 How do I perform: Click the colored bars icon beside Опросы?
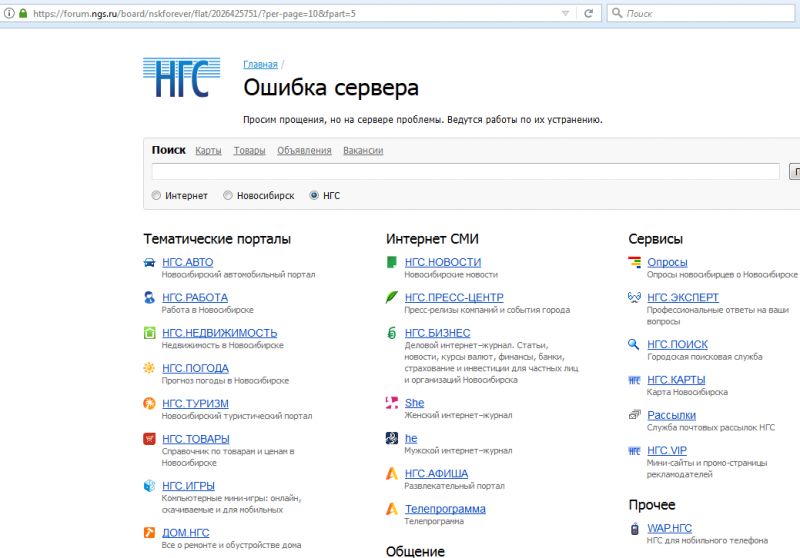634,262
